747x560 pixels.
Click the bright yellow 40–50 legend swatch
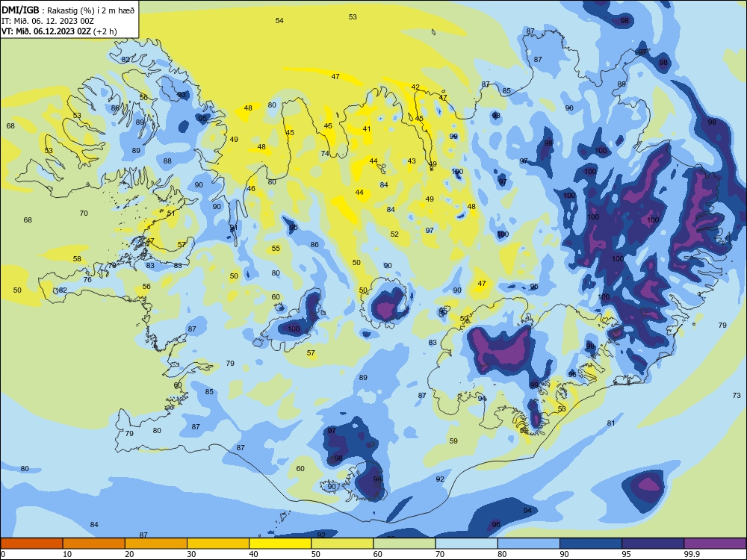[x=280, y=544]
